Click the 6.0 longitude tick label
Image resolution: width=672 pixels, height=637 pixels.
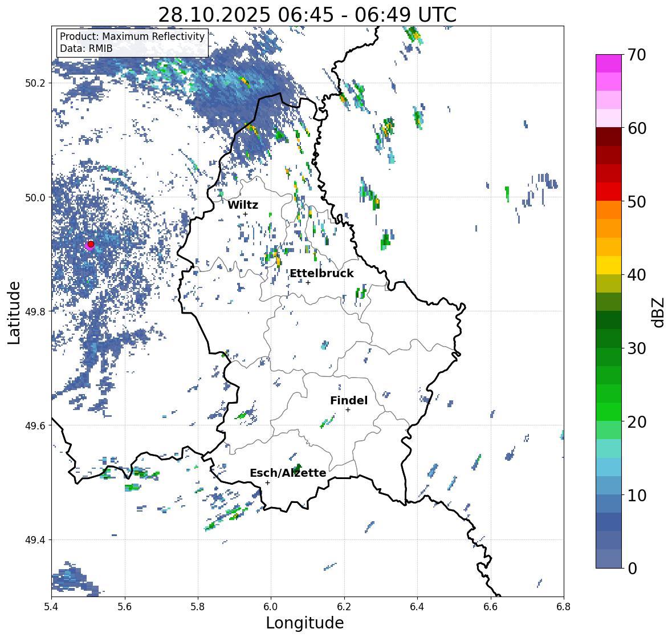(x=271, y=607)
